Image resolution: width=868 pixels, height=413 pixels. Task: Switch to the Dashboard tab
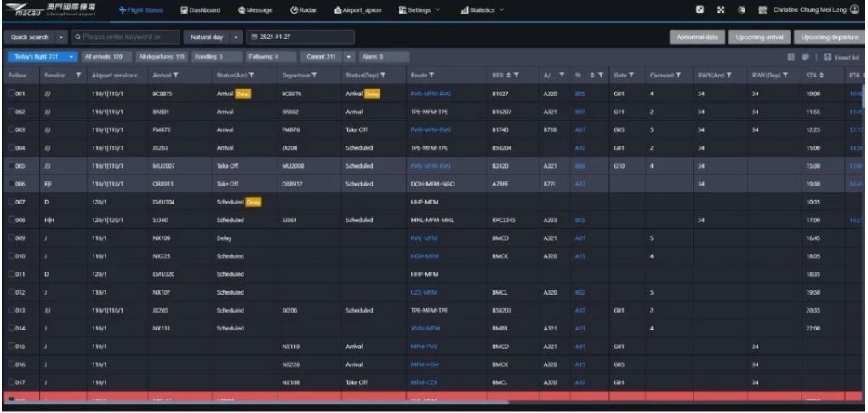pyautogui.click(x=202, y=10)
